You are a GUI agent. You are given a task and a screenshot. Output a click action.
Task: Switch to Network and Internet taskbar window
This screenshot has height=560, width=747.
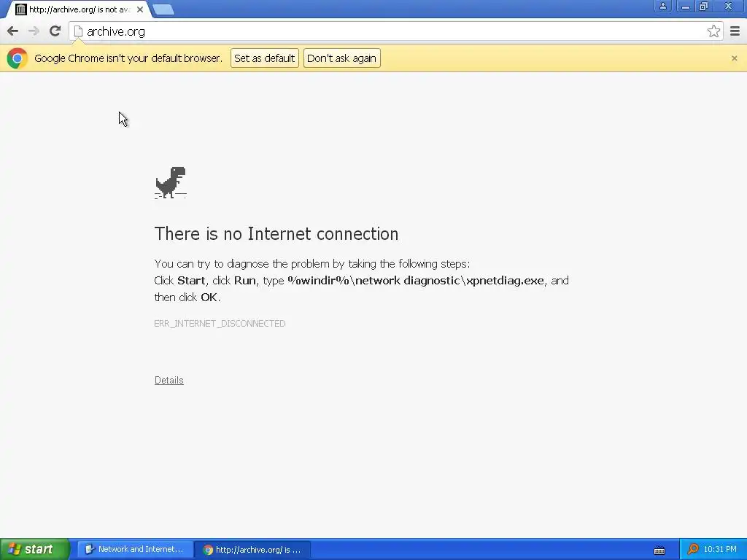135,549
